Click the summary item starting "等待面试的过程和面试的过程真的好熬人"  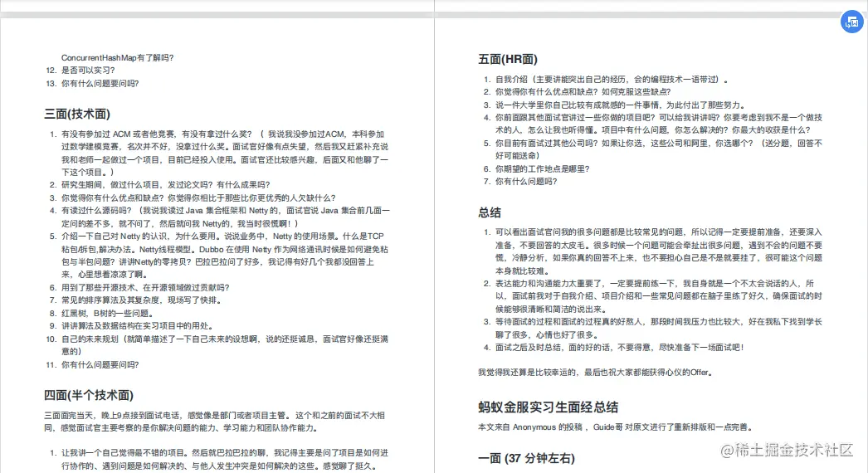[x=659, y=329]
